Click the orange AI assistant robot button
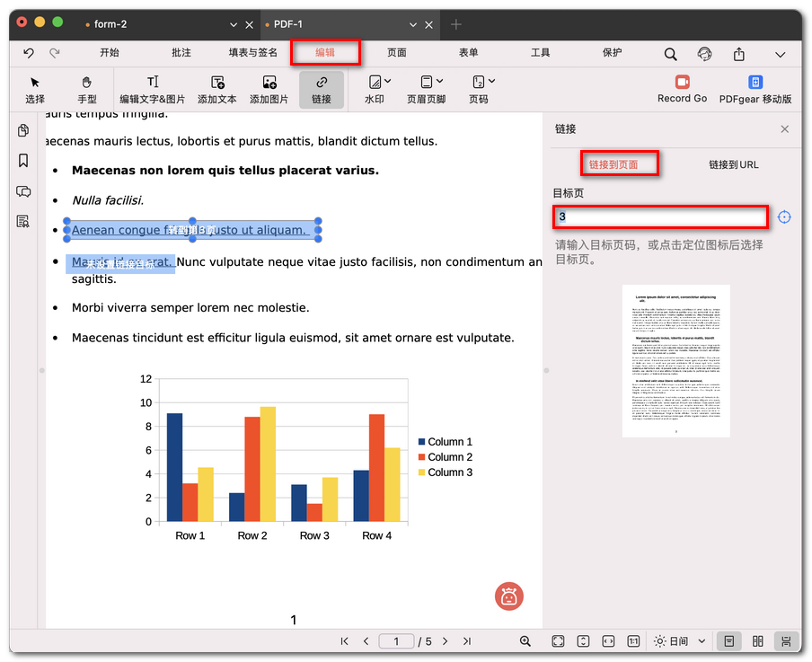812x662 pixels. click(x=509, y=596)
